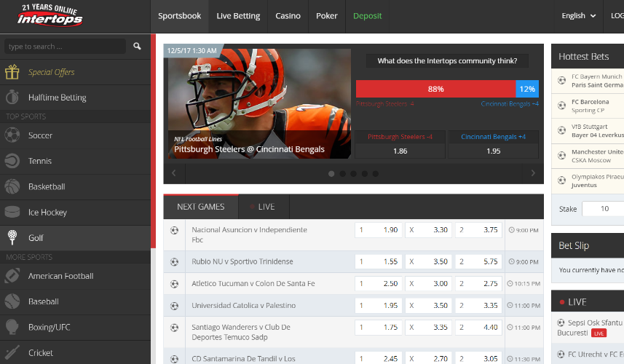Click the green Deposit link

point(367,16)
